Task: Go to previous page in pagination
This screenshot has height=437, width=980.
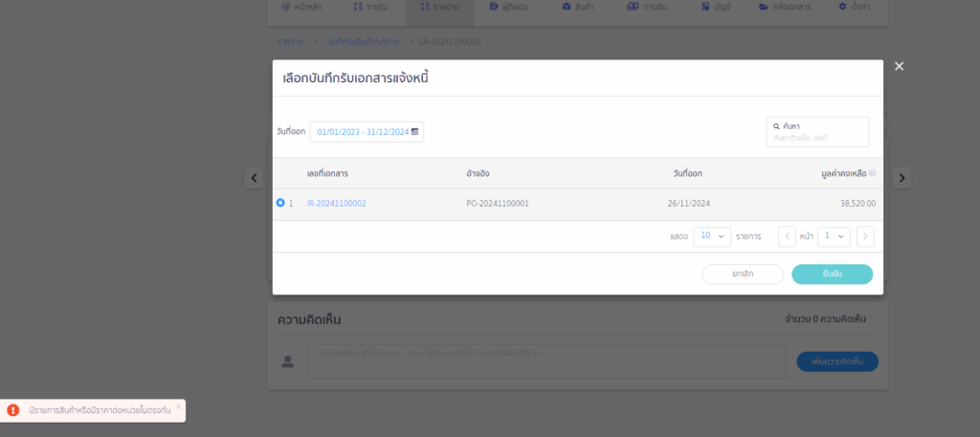Action: coord(787,236)
